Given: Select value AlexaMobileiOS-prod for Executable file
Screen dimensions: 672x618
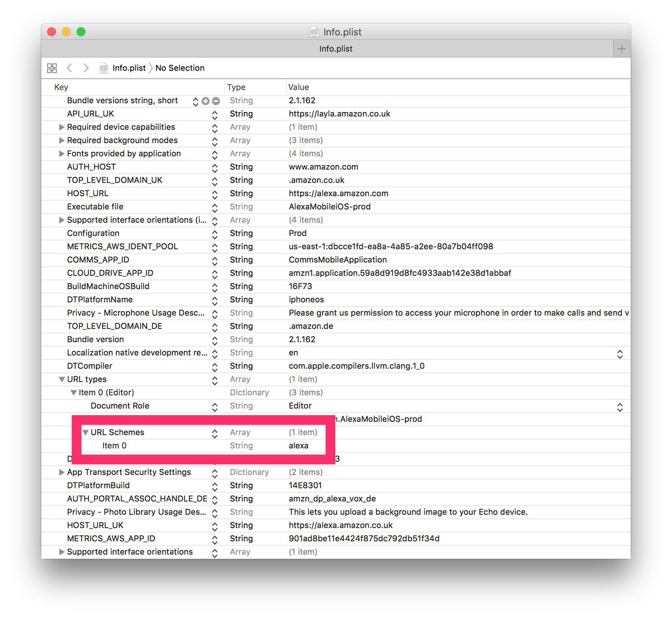Looking at the screenshot, I should pyautogui.click(x=329, y=207).
